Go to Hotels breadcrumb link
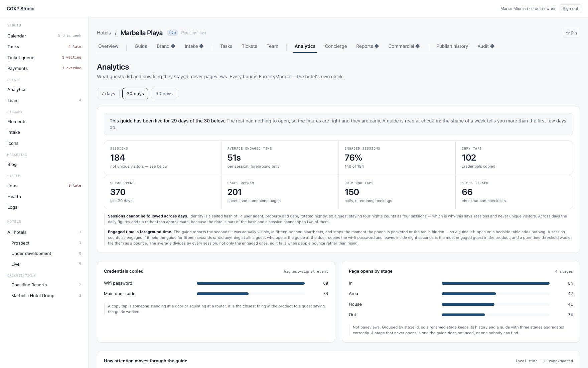This screenshot has height=368, width=588. [104, 33]
